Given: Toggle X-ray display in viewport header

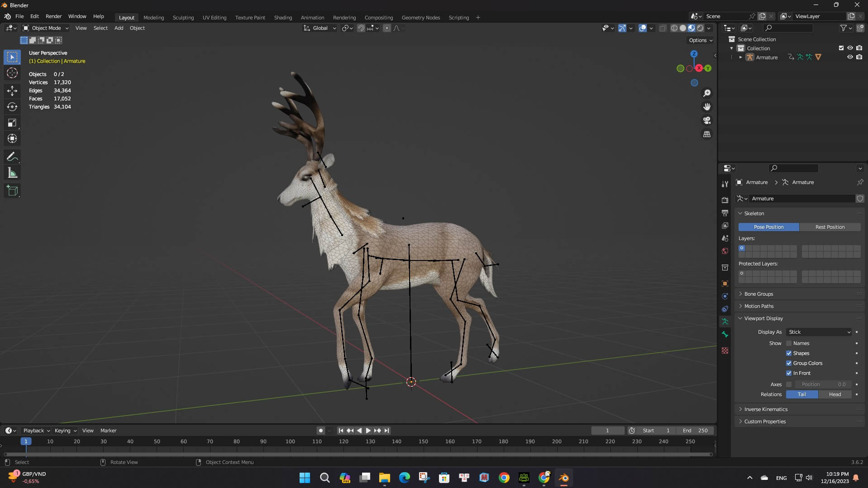Looking at the screenshot, I should 663,28.
